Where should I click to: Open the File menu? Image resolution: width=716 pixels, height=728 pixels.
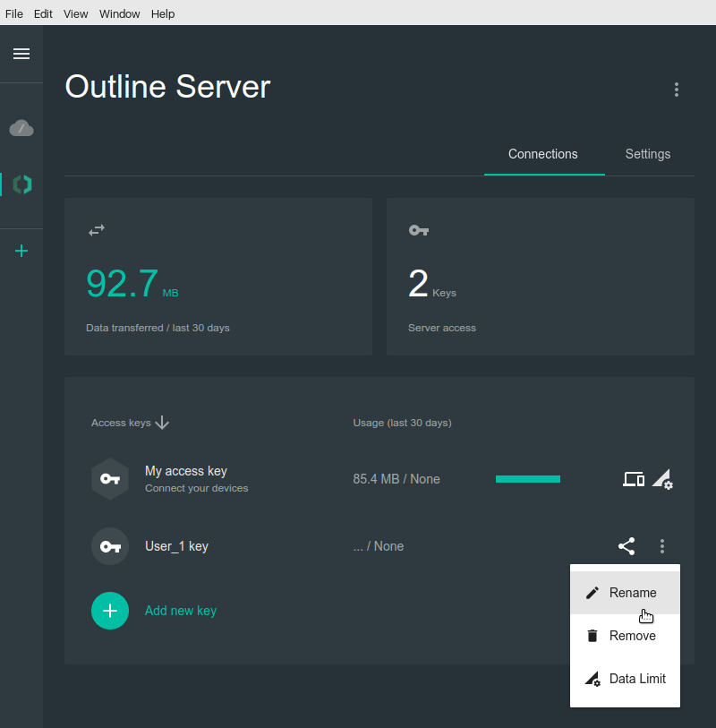click(14, 13)
